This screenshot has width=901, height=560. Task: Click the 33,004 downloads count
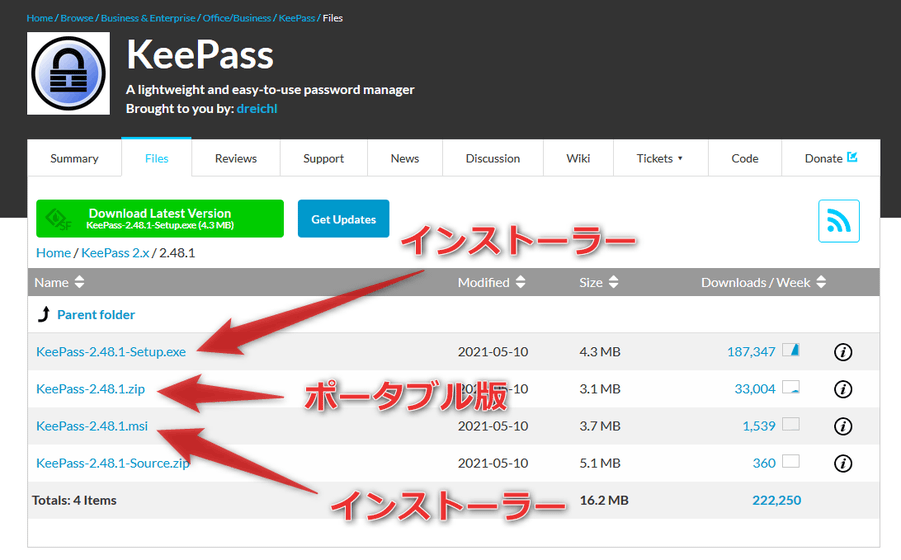[x=755, y=389]
